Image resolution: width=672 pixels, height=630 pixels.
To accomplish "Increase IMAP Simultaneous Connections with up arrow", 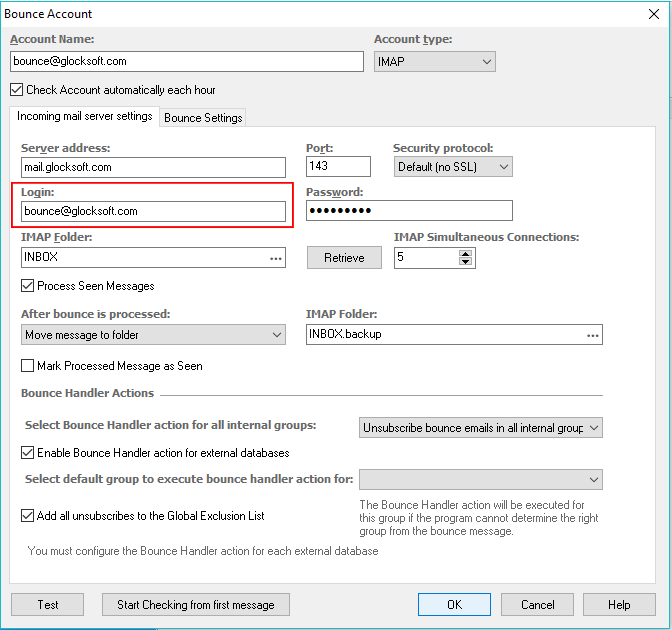I will coord(465,254).
